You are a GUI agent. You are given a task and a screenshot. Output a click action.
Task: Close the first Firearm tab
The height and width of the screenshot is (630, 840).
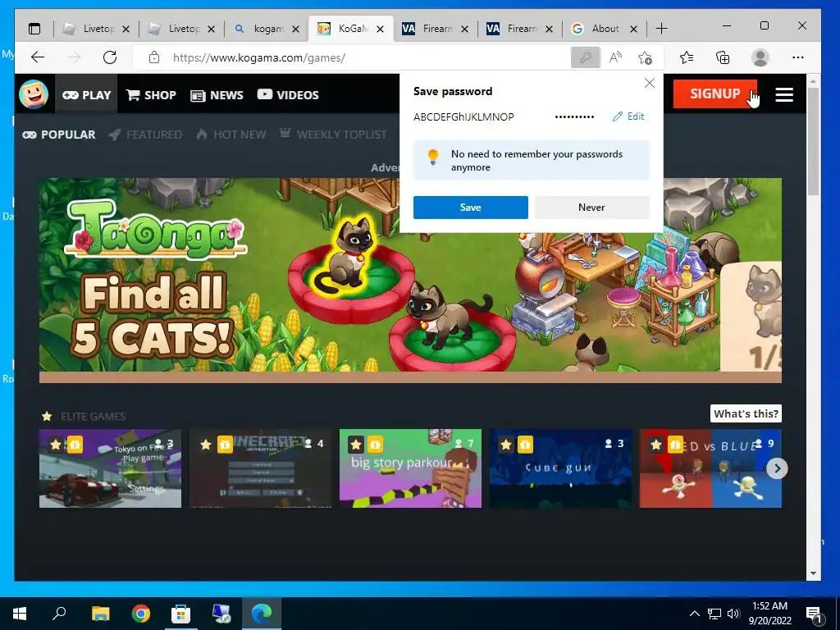pyautogui.click(x=464, y=29)
